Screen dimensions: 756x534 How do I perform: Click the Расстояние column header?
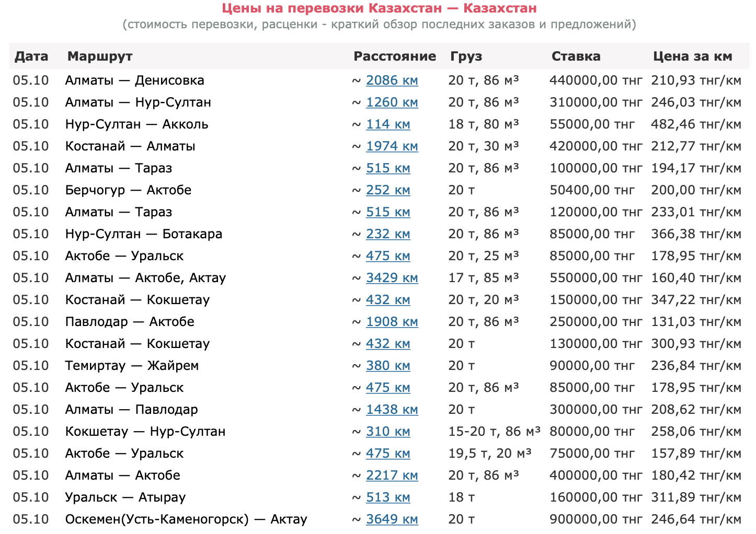pyautogui.click(x=395, y=56)
